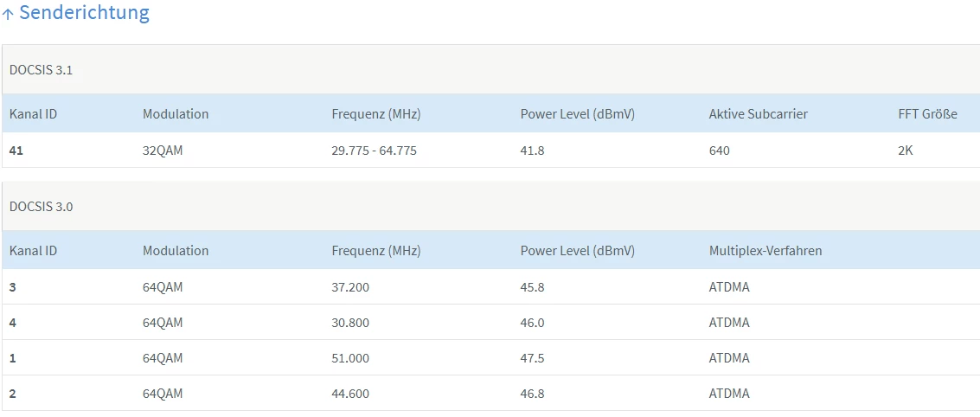Screen dimensions: 980x417
Task: Select the 37.200 frequency cell
Action: [x=350, y=287]
